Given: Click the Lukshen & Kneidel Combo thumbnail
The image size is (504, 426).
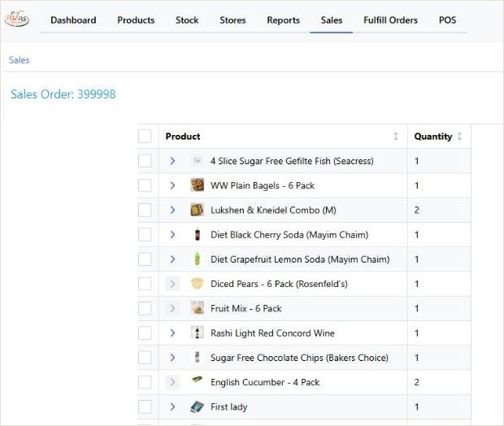Looking at the screenshot, I should pyautogui.click(x=198, y=210).
